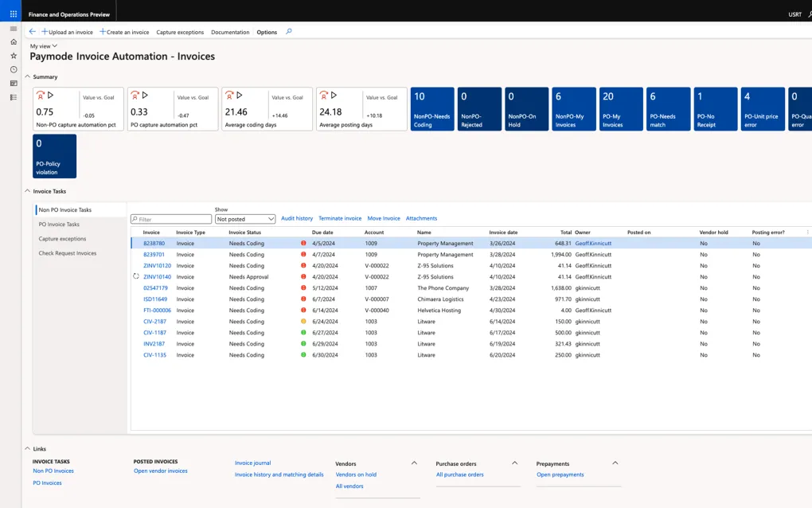The height and width of the screenshot is (508, 812).
Task: Collapse the Vendors links group
Action: point(414,463)
